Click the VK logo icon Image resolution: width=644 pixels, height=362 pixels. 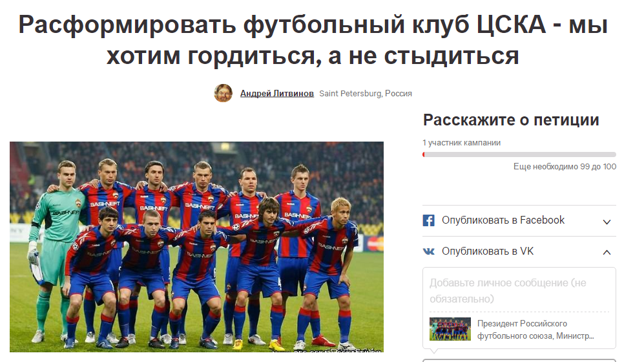[428, 251]
